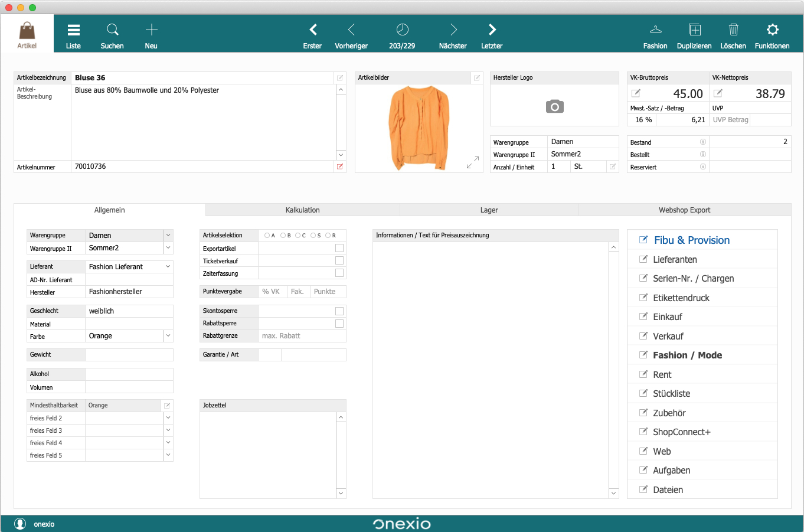The width and height of the screenshot is (804, 532).
Task: Duplicate the article with Duplizieren
Action: [694, 35]
